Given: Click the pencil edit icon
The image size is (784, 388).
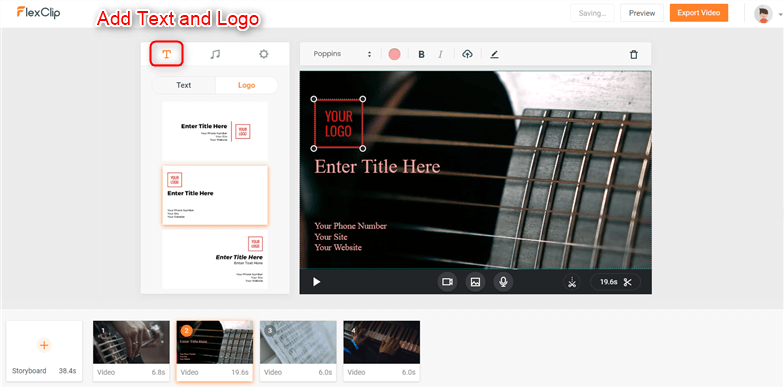Looking at the screenshot, I should pyautogui.click(x=494, y=54).
